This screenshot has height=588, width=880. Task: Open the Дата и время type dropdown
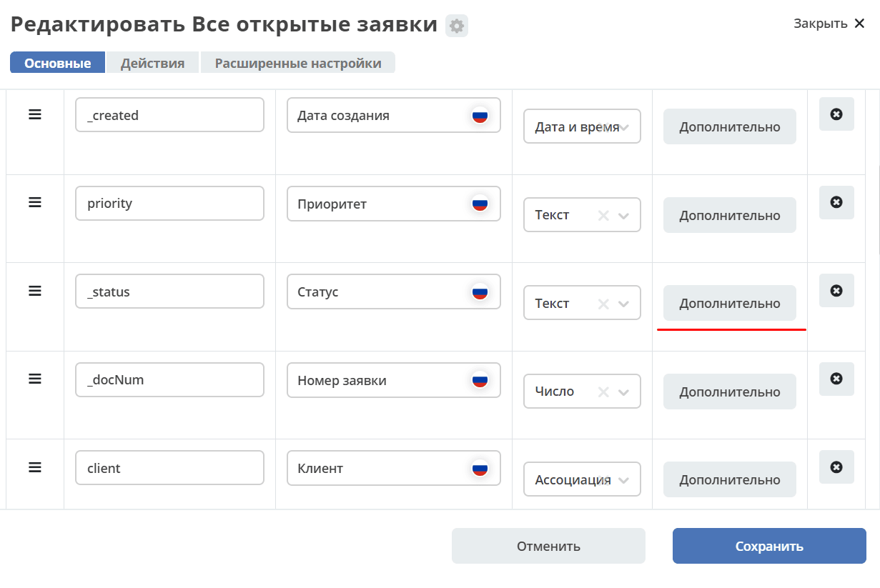click(x=623, y=128)
